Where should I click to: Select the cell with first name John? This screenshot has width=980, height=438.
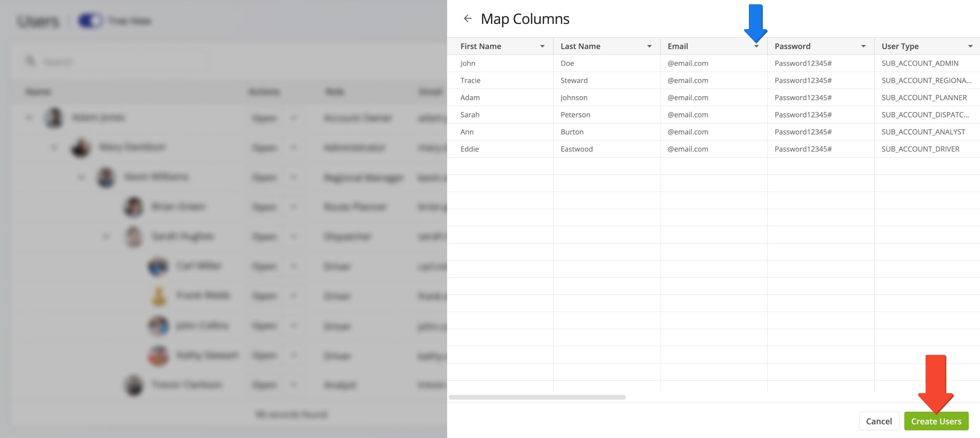click(500, 63)
